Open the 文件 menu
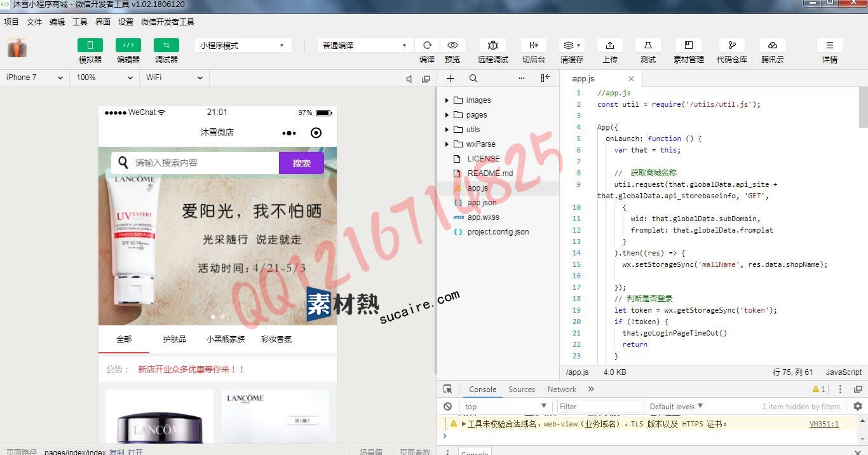Viewport: 868px width, 455px height. point(34,22)
